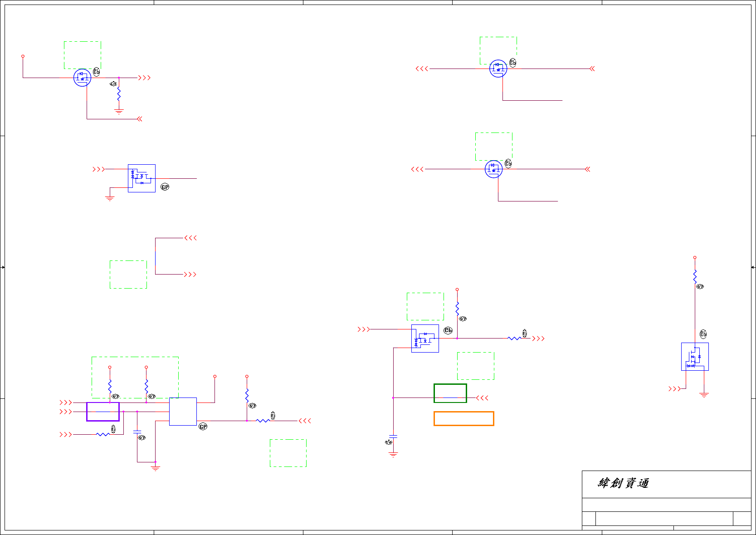Select the blank blue IC rectangle in lower-left circuit
The width and height of the screenshot is (756, 535).
183,412
